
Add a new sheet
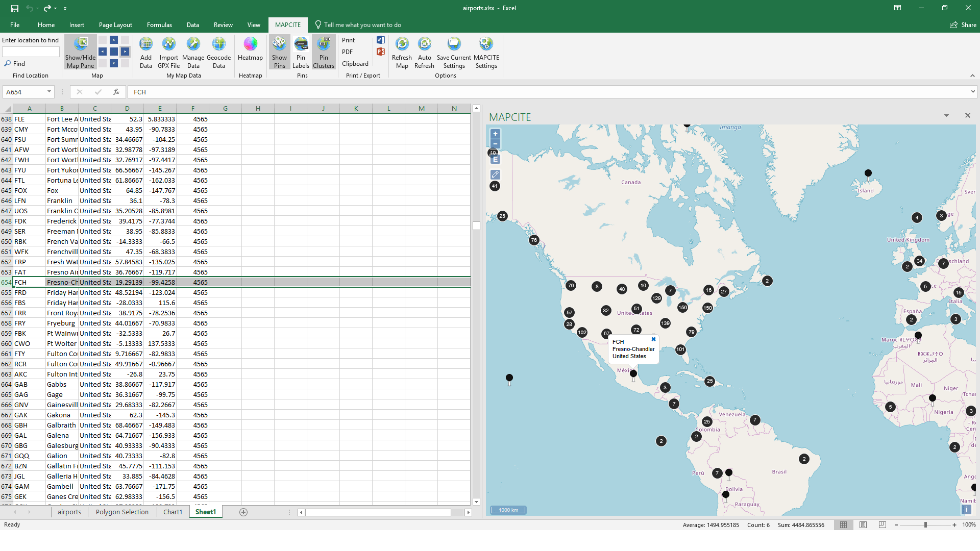point(243,512)
